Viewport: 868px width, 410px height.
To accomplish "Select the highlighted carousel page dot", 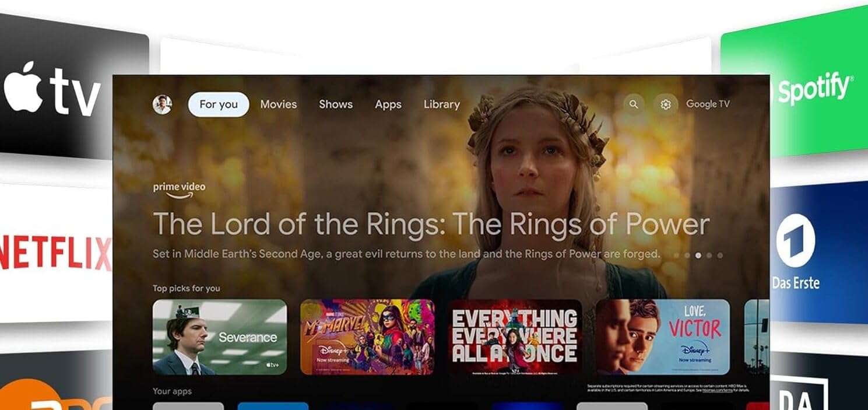I will (x=698, y=255).
